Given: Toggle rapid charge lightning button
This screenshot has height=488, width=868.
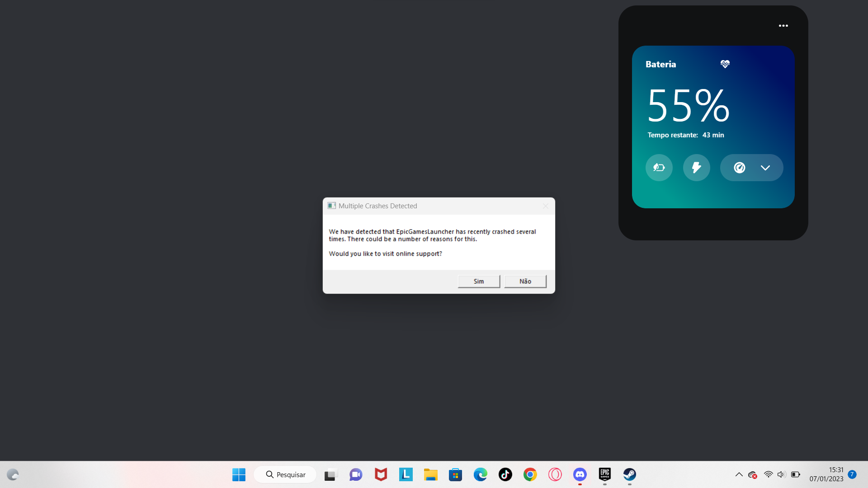Looking at the screenshot, I should coord(697,168).
